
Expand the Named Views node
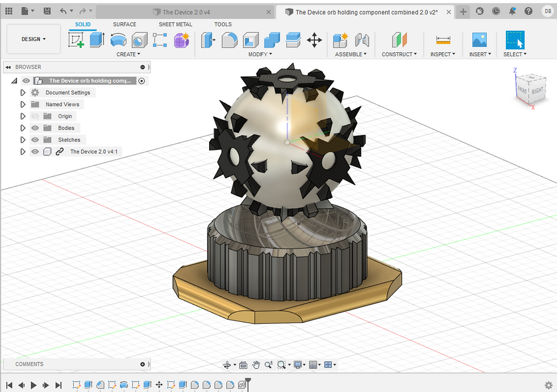23,105
